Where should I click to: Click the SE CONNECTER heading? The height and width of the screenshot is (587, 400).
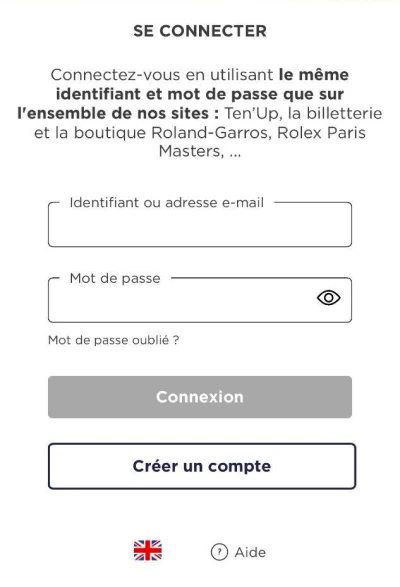200,31
